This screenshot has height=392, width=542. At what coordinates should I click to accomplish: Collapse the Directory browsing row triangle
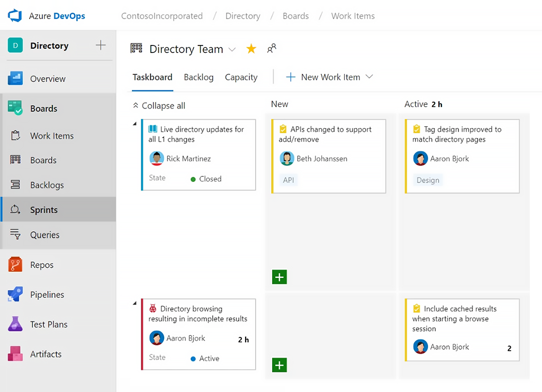pos(135,303)
